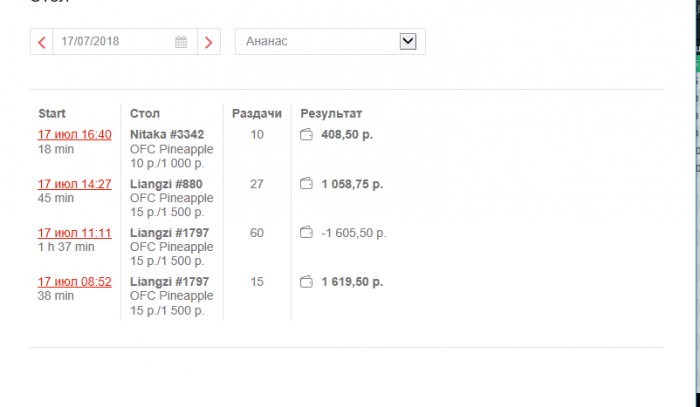Go to previous day with left arrow
Screen dimensions: 700x407
point(41,42)
